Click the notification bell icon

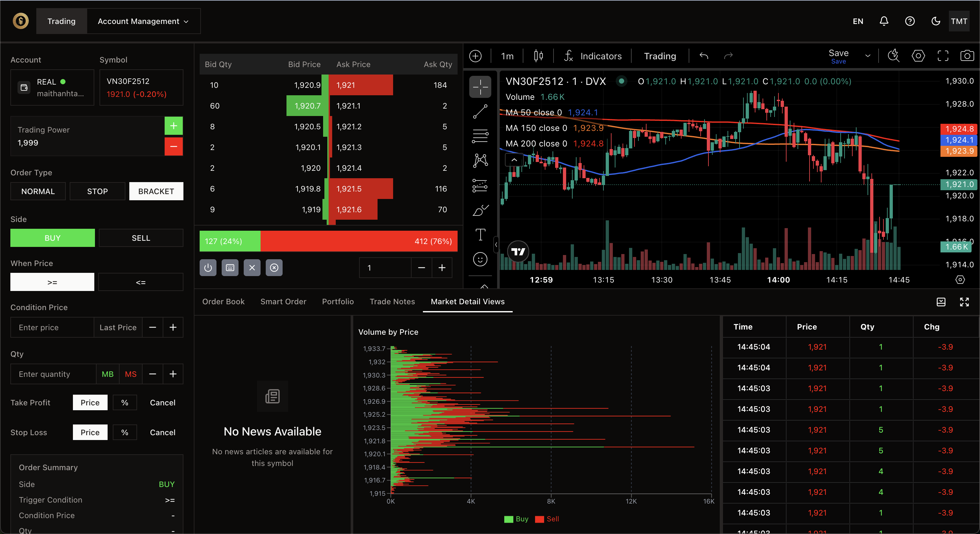[884, 21]
